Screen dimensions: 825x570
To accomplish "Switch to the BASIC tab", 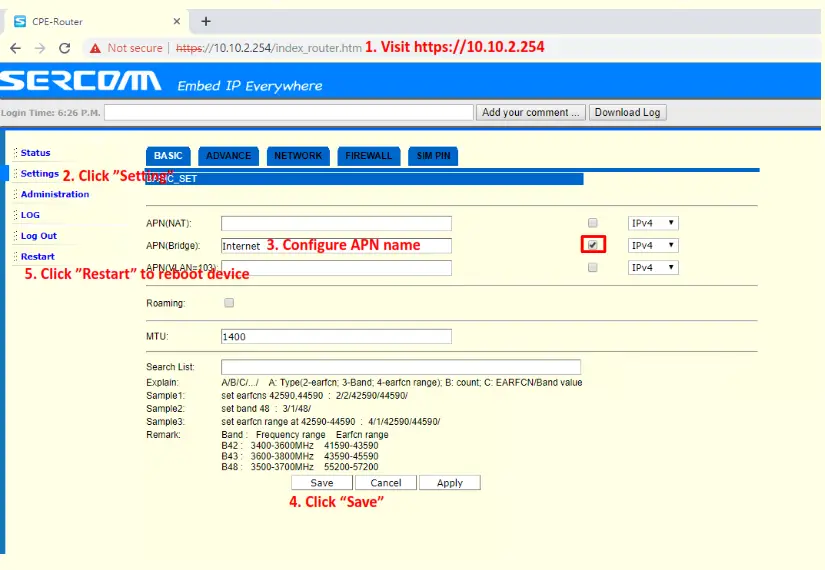I will [x=168, y=156].
